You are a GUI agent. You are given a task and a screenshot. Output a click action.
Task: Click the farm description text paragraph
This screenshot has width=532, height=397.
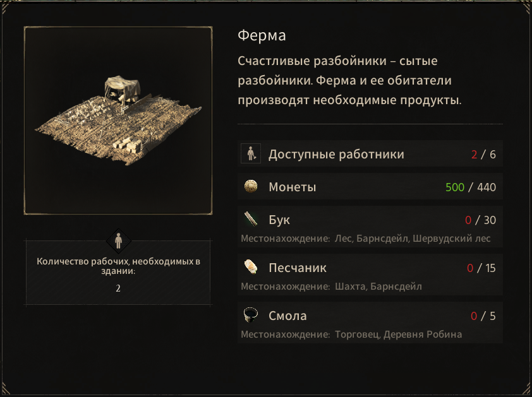click(350, 81)
